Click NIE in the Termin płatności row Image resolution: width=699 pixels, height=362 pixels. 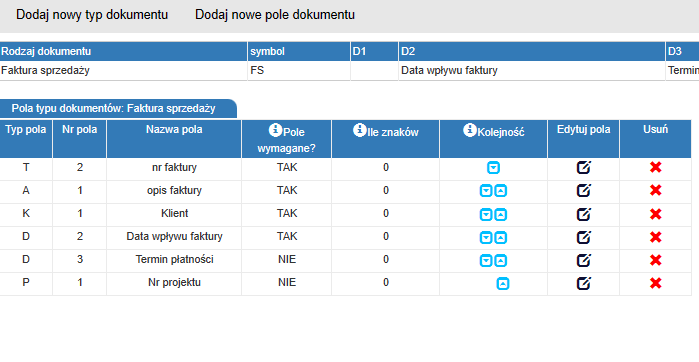point(287,259)
